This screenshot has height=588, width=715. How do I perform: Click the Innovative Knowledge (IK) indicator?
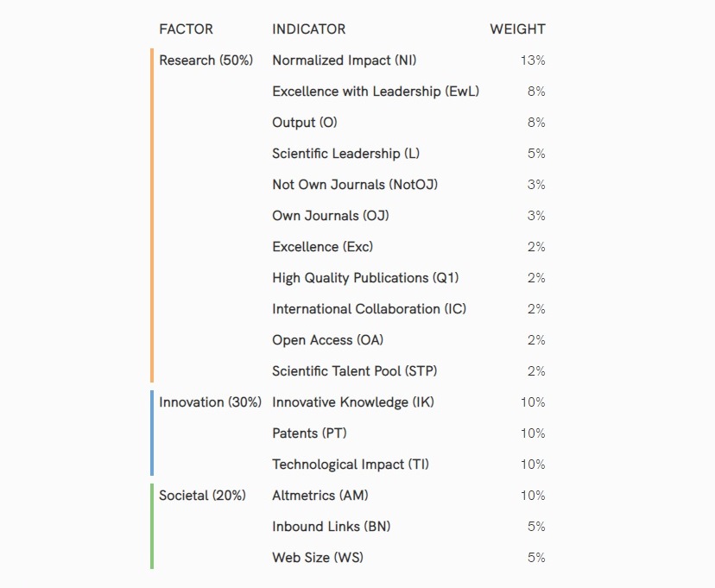[352, 402]
